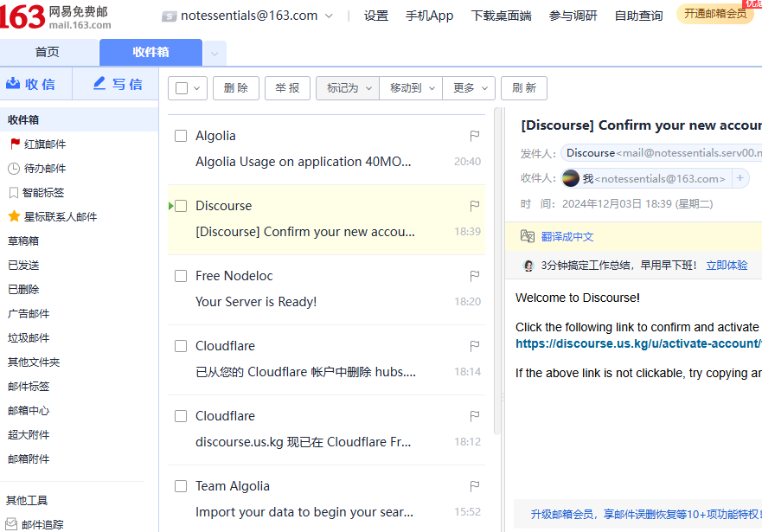Click the star contacts mail icon

[14, 216]
